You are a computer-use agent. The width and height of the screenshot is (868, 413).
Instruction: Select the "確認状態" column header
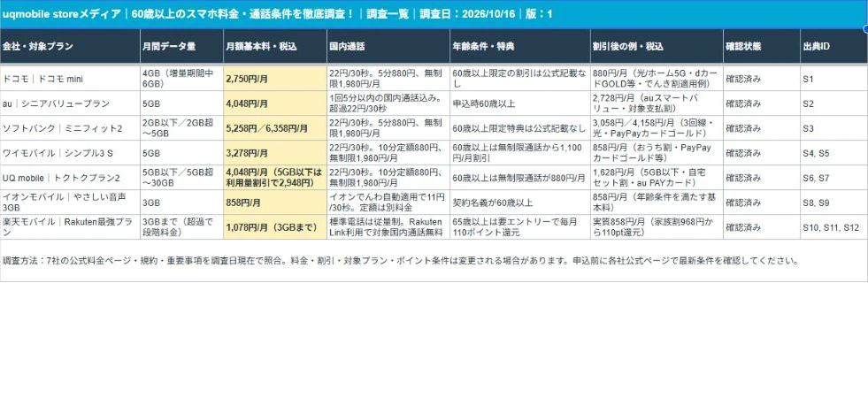pos(761,47)
